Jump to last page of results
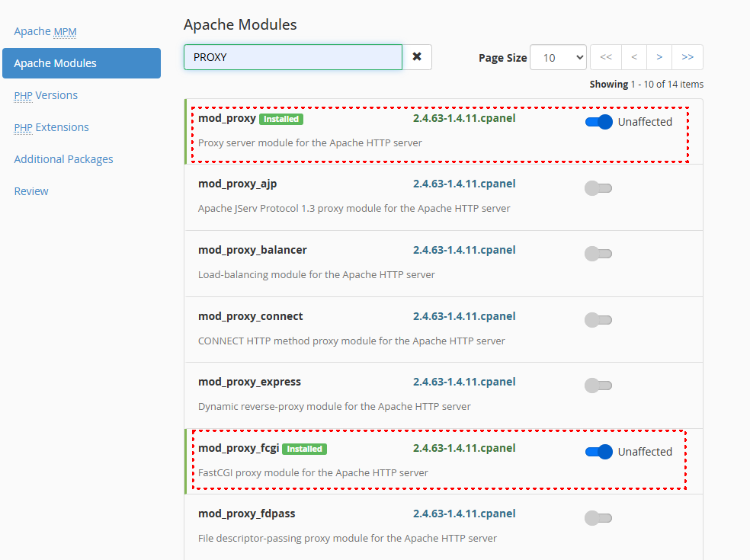Viewport: 750px width, 560px height. (x=687, y=57)
